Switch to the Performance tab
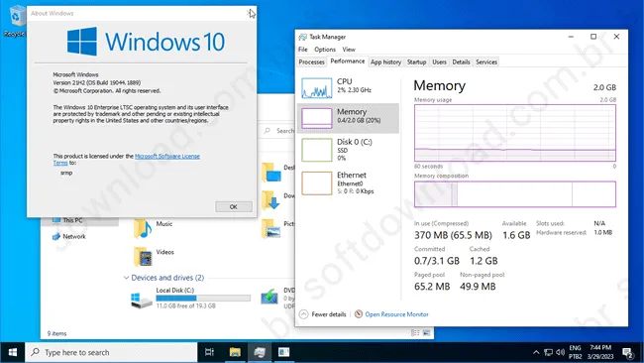Screen dimensions: 644x363 click(x=348, y=61)
